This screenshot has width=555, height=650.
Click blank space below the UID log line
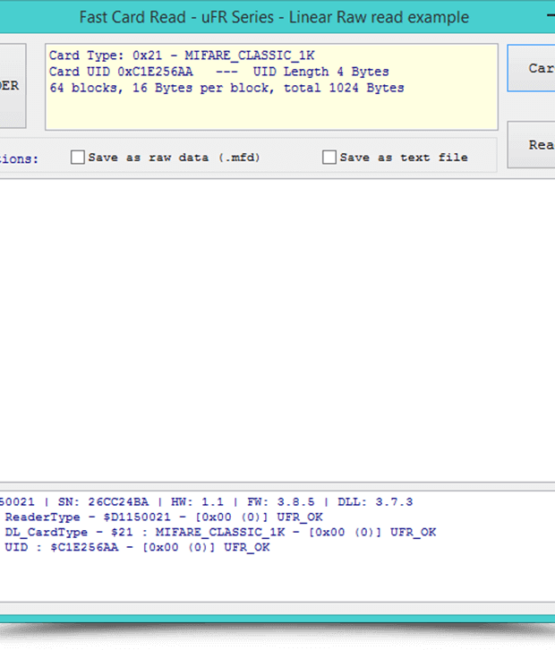277,577
